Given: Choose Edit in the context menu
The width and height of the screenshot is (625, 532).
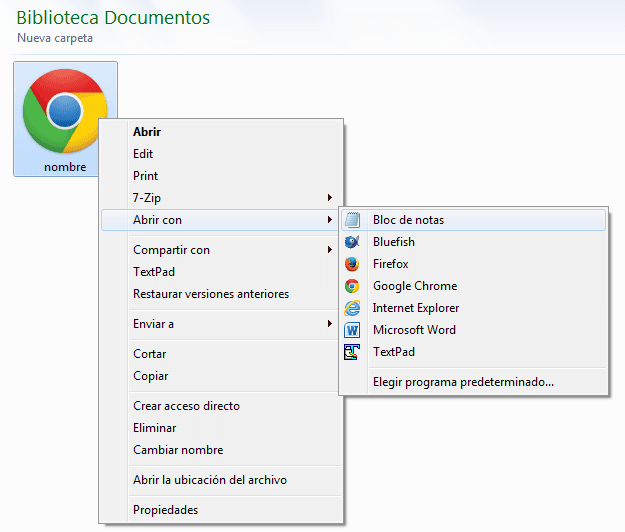Looking at the screenshot, I should coord(222,154).
